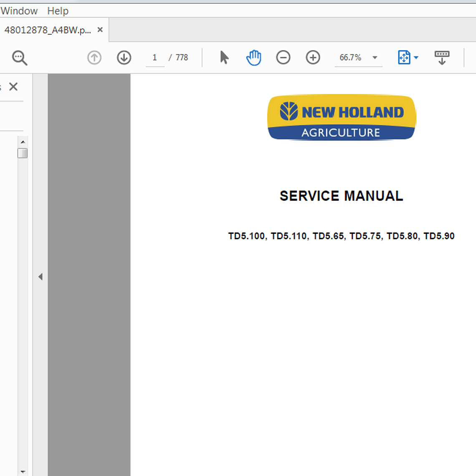This screenshot has height=476, width=476.
Task: Switch to the Selection arrow tool
Action: pyautogui.click(x=224, y=57)
